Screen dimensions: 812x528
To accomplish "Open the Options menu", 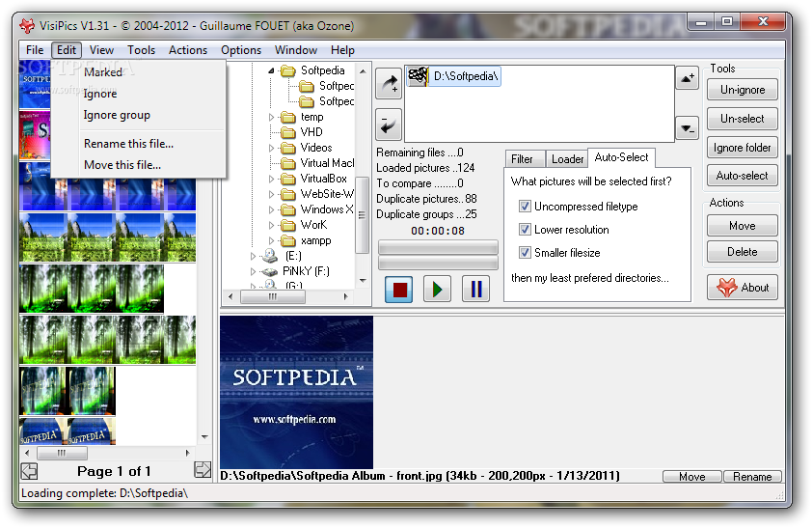I will click(x=241, y=50).
